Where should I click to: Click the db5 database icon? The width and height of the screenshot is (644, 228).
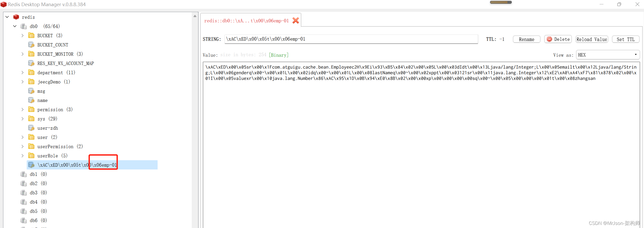pyautogui.click(x=24, y=211)
